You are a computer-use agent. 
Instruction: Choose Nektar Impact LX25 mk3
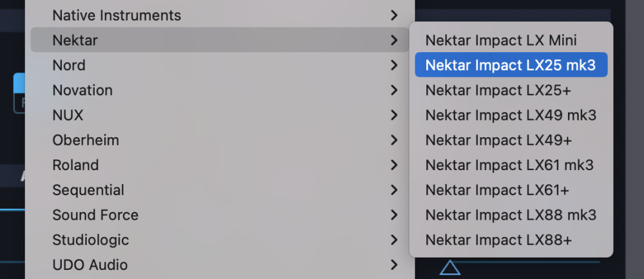coord(511,65)
